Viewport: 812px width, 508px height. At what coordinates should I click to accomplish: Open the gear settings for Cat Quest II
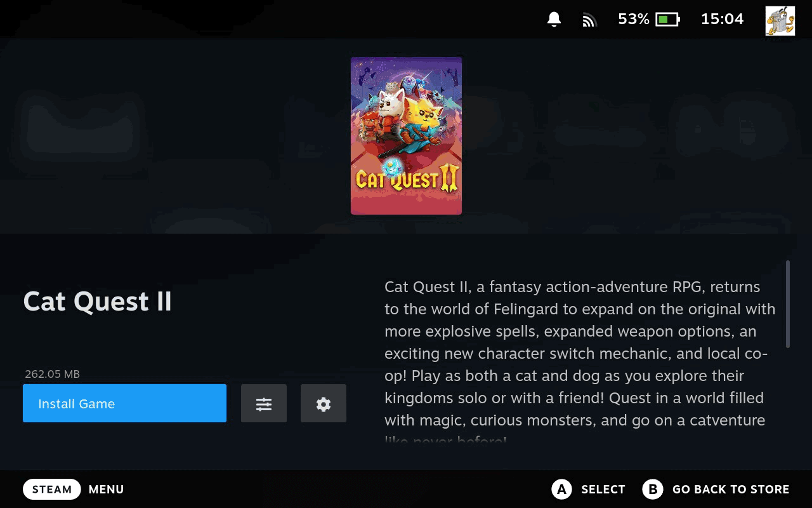tap(324, 403)
